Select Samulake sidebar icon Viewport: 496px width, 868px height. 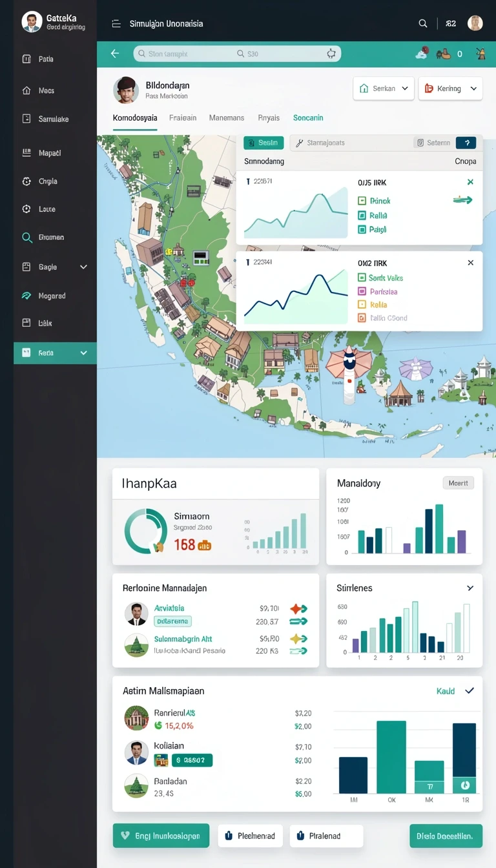click(26, 119)
